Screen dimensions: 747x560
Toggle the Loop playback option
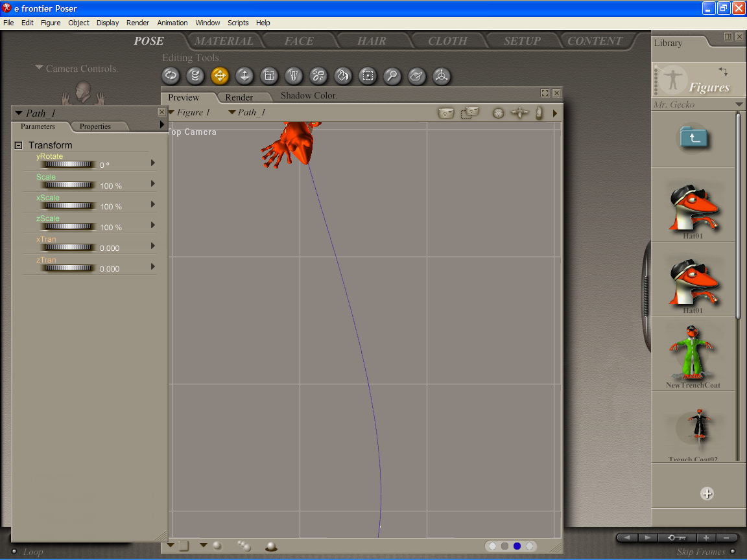(x=14, y=552)
